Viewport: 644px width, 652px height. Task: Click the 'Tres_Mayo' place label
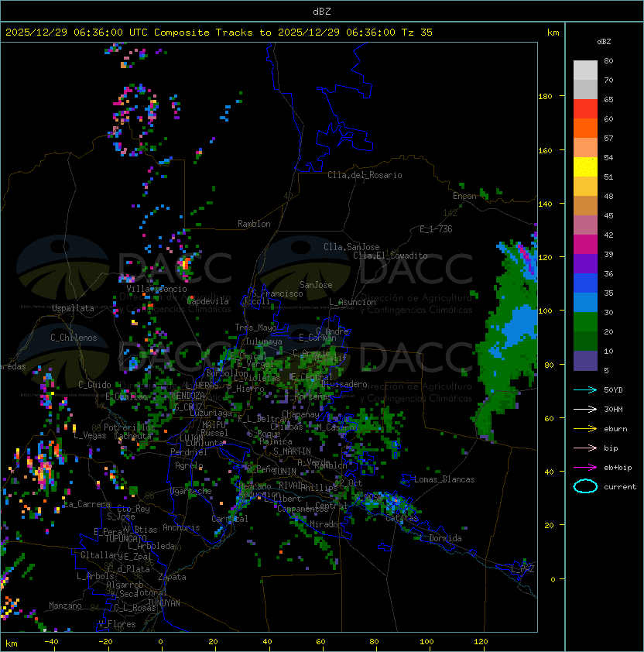pyautogui.click(x=255, y=328)
